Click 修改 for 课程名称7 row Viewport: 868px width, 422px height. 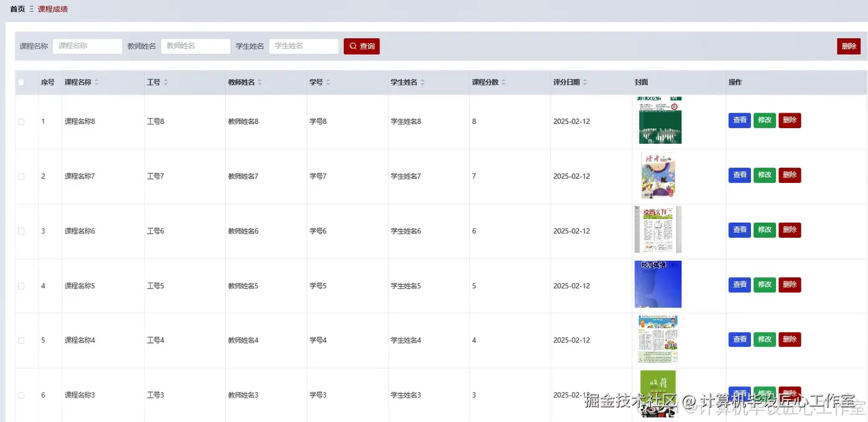coord(765,175)
